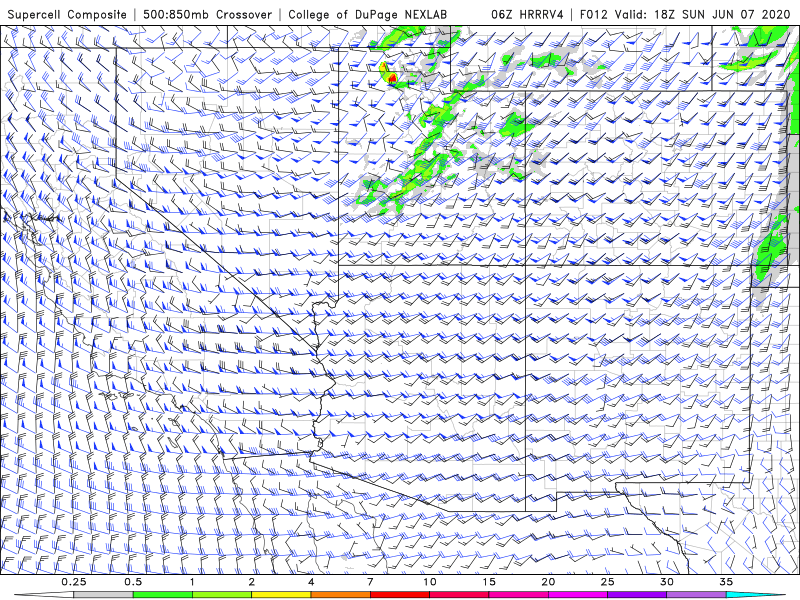Click the yellow color bar segment between 2 and 4
Screen dimensions: 800x600
[281, 595]
